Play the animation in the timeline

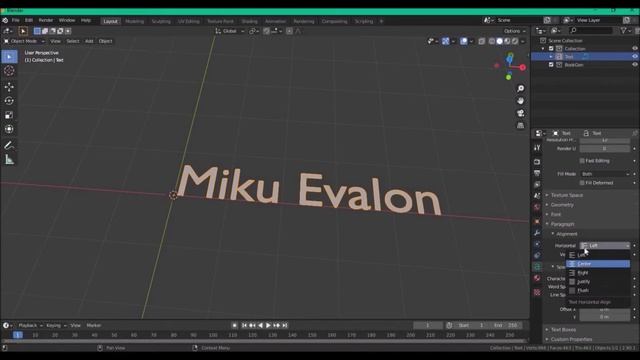pyautogui.click(x=268, y=325)
